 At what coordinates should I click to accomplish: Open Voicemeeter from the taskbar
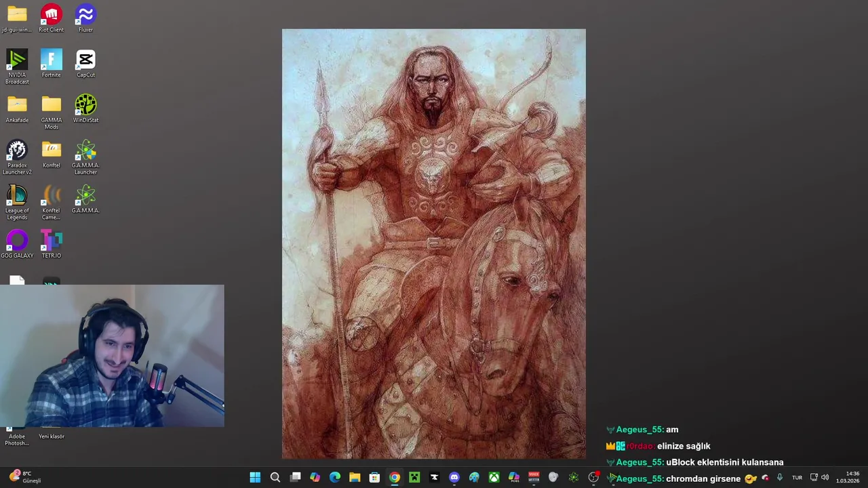point(534,478)
